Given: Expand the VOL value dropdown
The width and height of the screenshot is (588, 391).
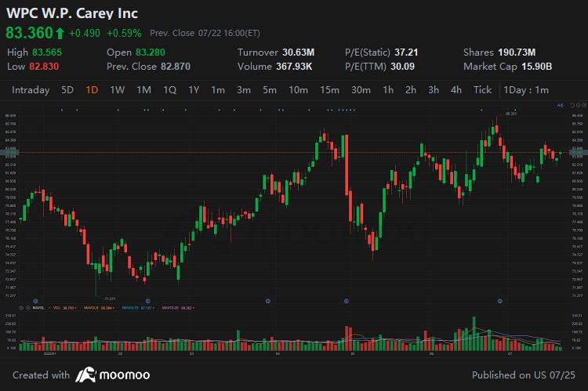Looking at the screenshot, I should pos(75,308).
